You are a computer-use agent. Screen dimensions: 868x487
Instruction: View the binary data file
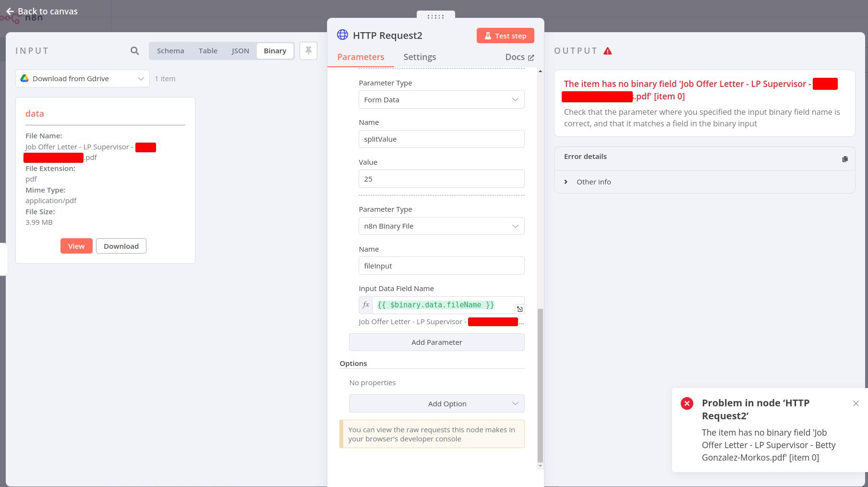(x=76, y=246)
